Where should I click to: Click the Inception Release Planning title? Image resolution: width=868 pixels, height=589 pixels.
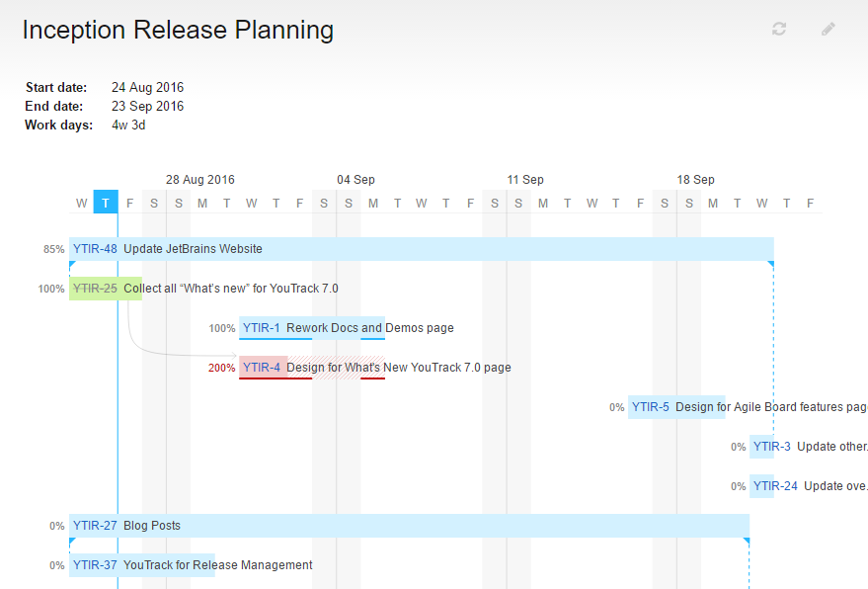coord(178,31)
